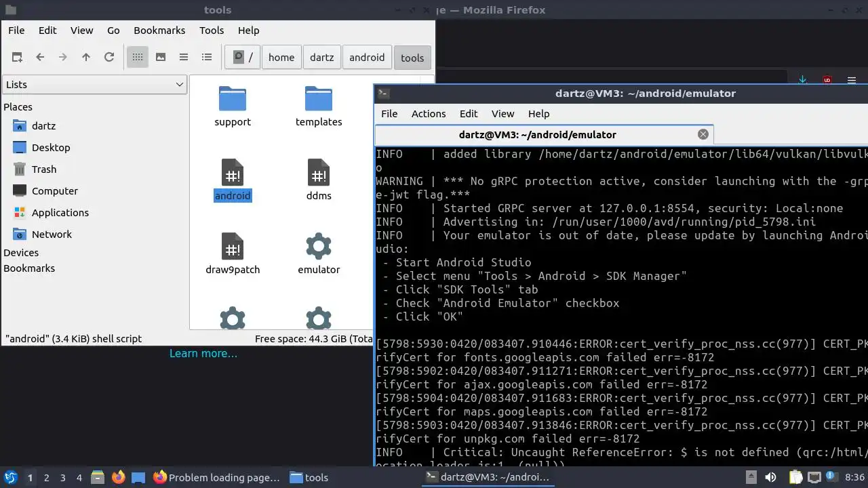Go back in file manager history

coord(40,58)
